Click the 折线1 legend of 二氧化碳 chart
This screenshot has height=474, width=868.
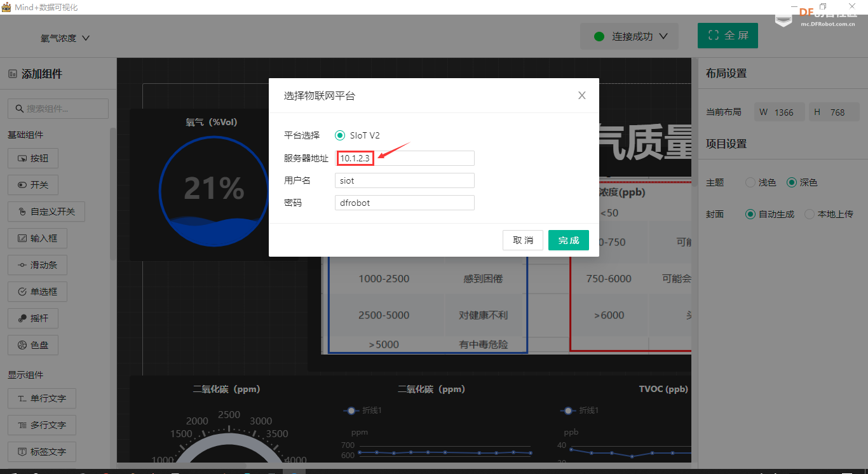click(x=362, y=410)
